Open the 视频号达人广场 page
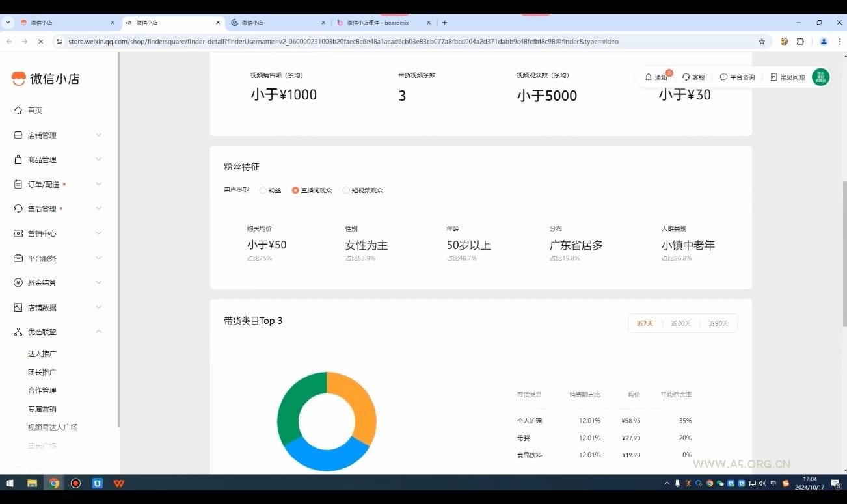Screen dimensions: 847x504 click(x=54, y=427)
